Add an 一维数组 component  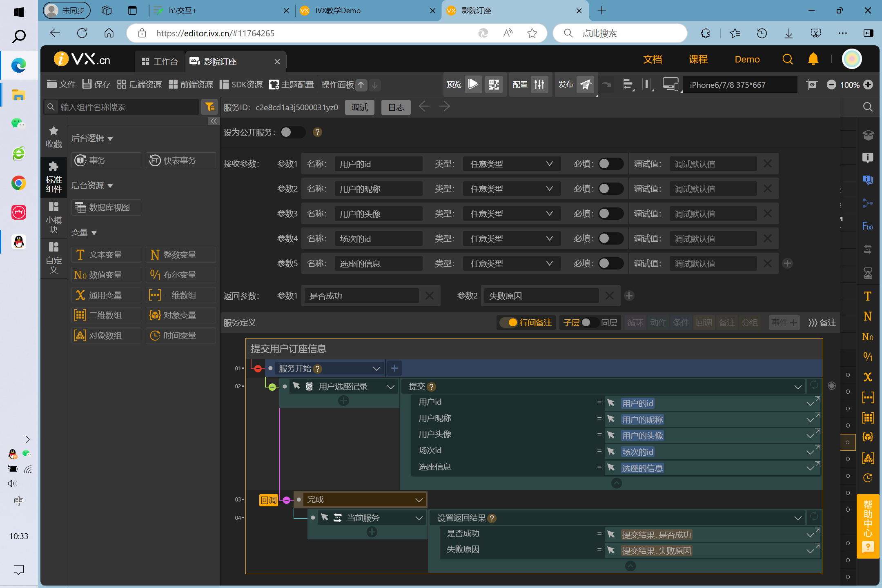tap(181, 295)
